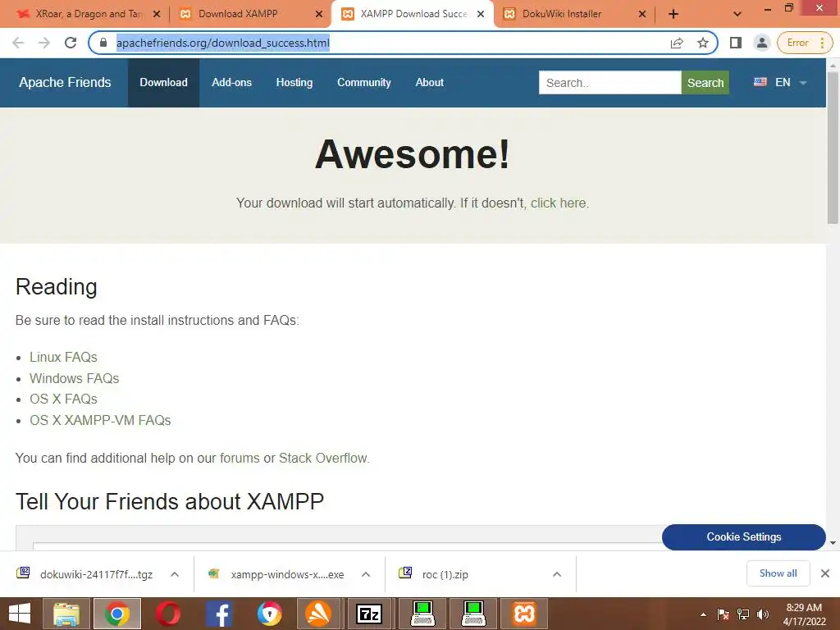Open the Windows Start menu
The image size is (840, 630).
(20, 614)
